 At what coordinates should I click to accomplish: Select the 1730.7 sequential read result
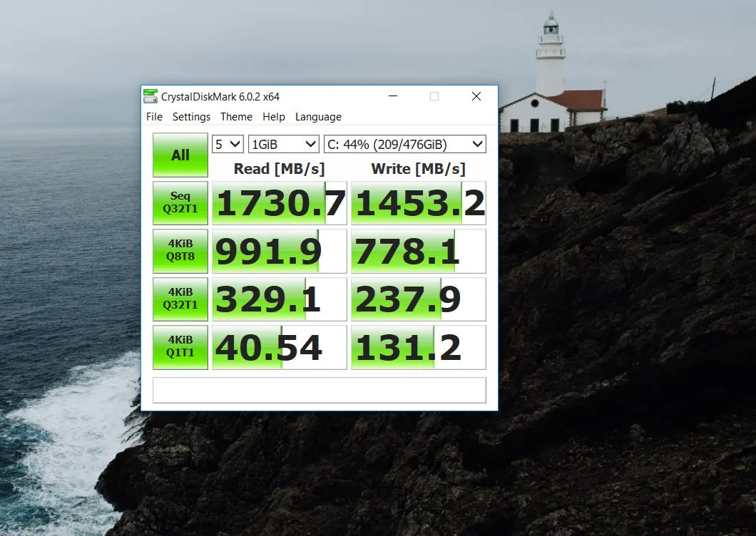(280, 203)
